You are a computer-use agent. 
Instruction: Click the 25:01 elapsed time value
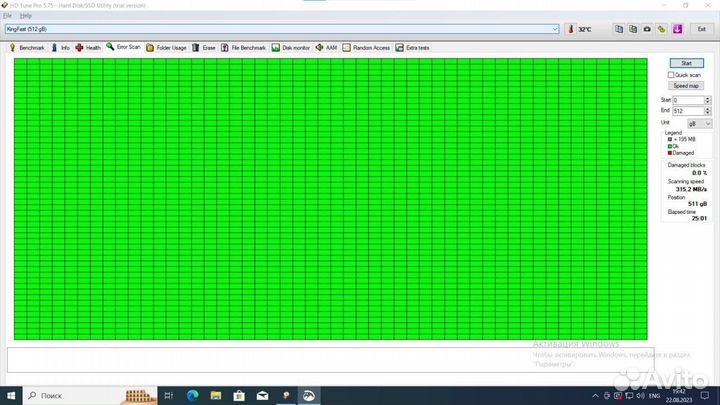(x=699, y=219)
